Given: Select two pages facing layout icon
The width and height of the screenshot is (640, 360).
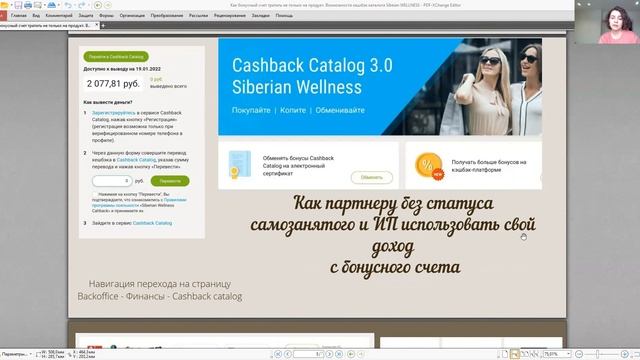Looking at the screenshot, I should [524, 354].
